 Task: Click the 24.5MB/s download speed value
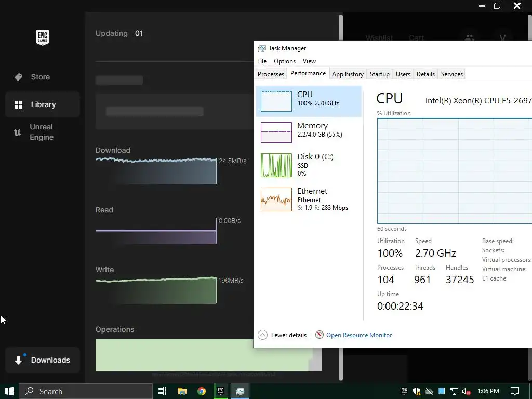(232, 161)
